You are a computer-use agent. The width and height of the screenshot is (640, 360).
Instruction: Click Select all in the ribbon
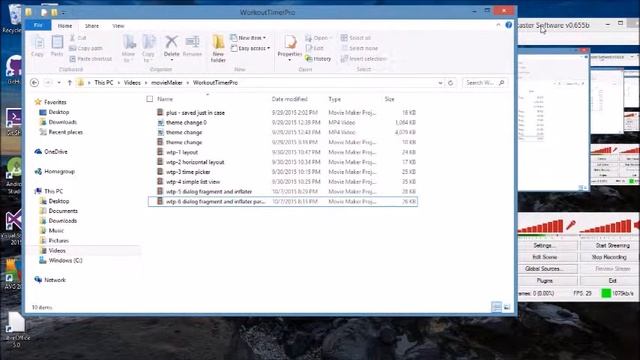coord(356,38)
